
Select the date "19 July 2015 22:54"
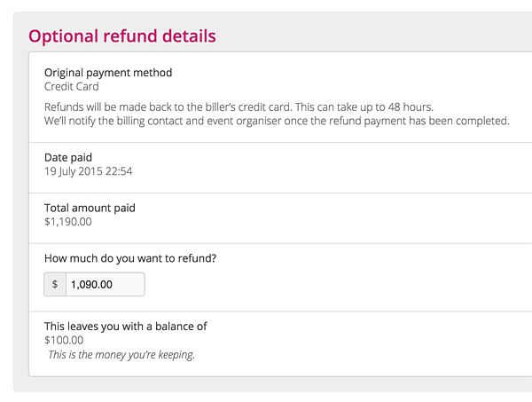[89, 171]
